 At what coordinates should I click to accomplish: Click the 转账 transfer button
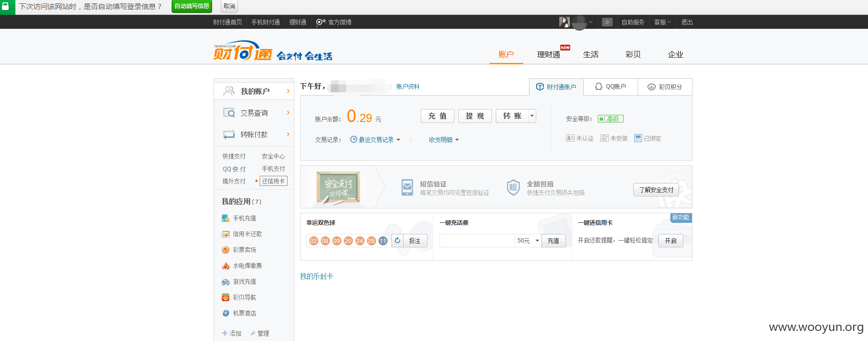pyautogui.click(x=512, y=116)
